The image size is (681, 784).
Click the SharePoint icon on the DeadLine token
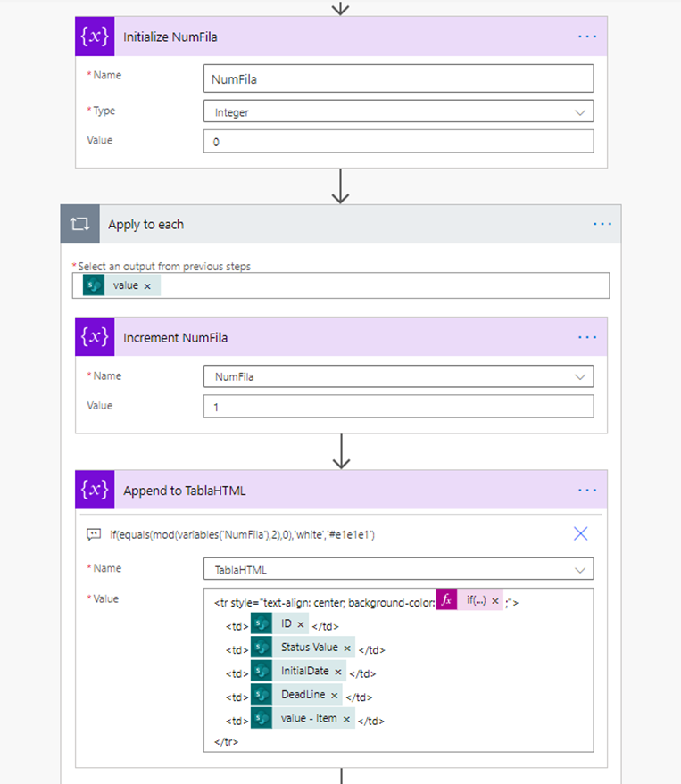[x=261, y=696]
